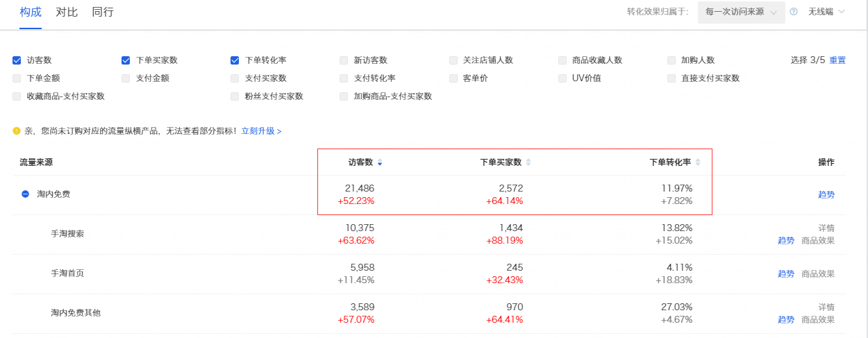
Task: Click the 立刻升级 upgrade link
Action: (261, 130)
